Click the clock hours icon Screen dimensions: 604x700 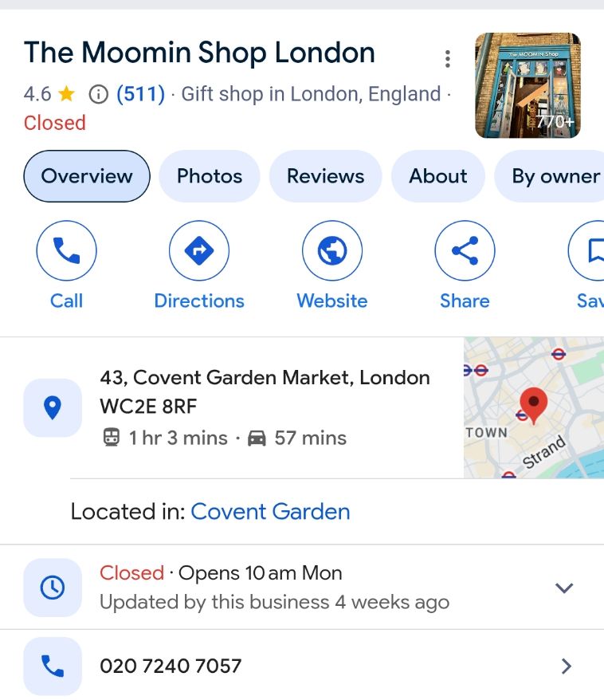(53, 587)
